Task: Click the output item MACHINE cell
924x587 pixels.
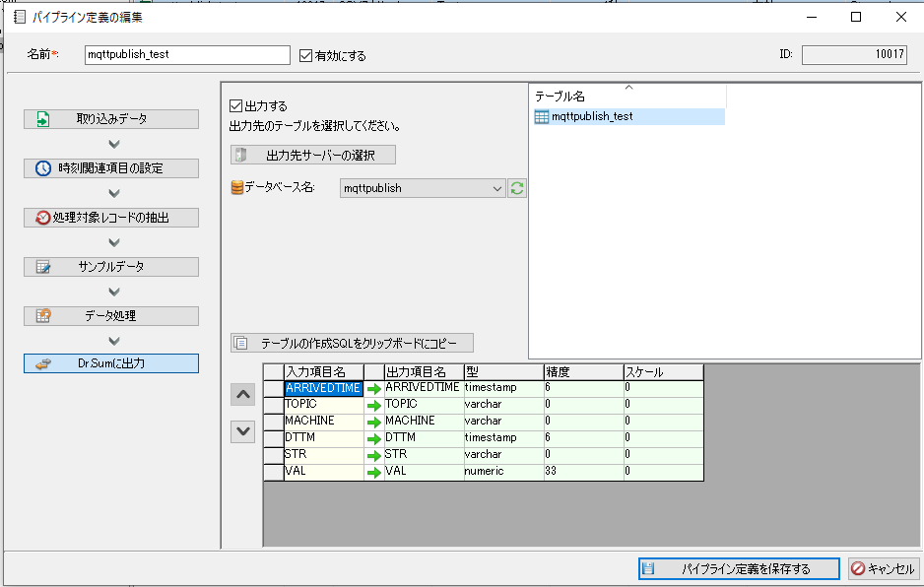Action: [x=424, y=422]
